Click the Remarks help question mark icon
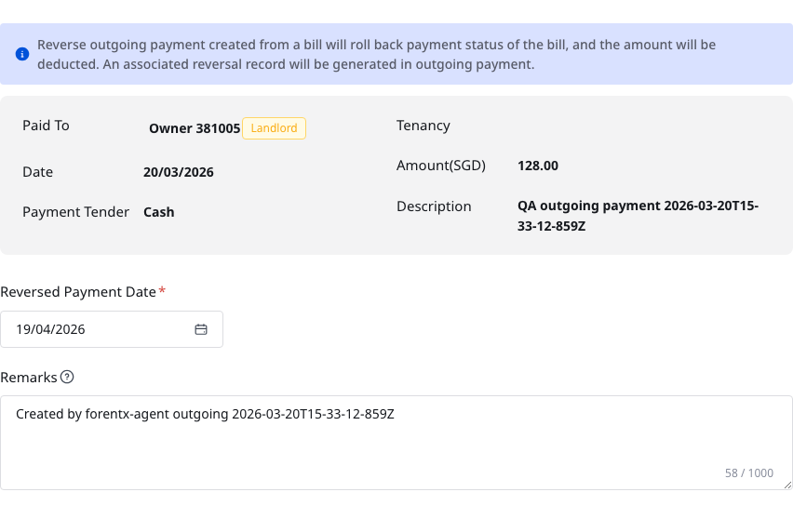Image resolution: width=793 pixels, height=532 pixels. (67, 377)
